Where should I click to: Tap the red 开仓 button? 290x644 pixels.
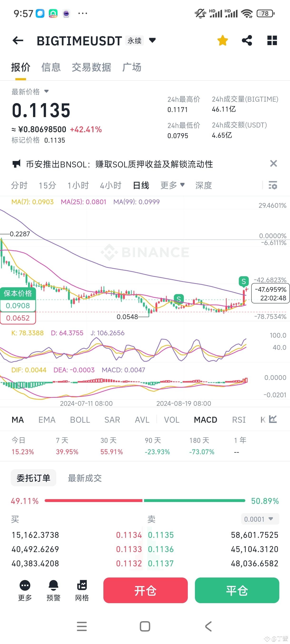tap(145, 591)
